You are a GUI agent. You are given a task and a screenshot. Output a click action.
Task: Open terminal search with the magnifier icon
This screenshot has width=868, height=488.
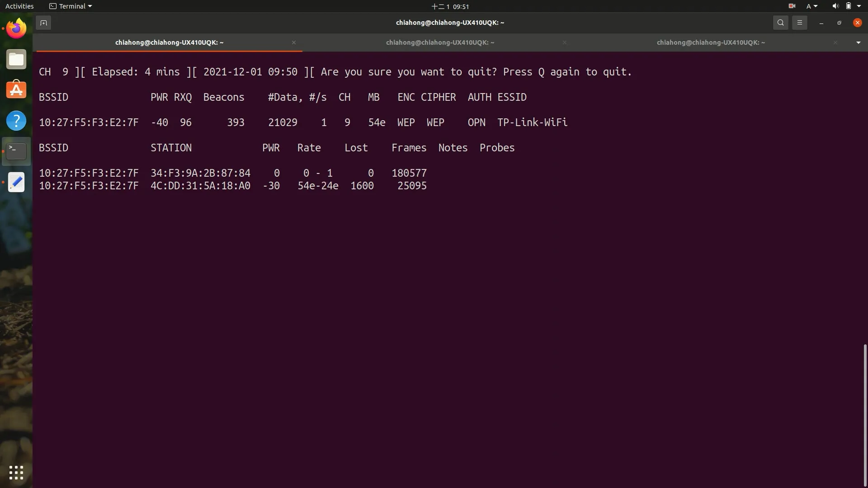click(x=780, y=22)
